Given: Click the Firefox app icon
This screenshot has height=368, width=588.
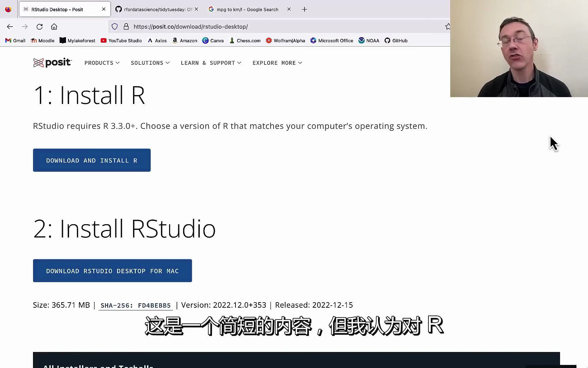Looking at the screenshot, I should click(x=8, y=9).
